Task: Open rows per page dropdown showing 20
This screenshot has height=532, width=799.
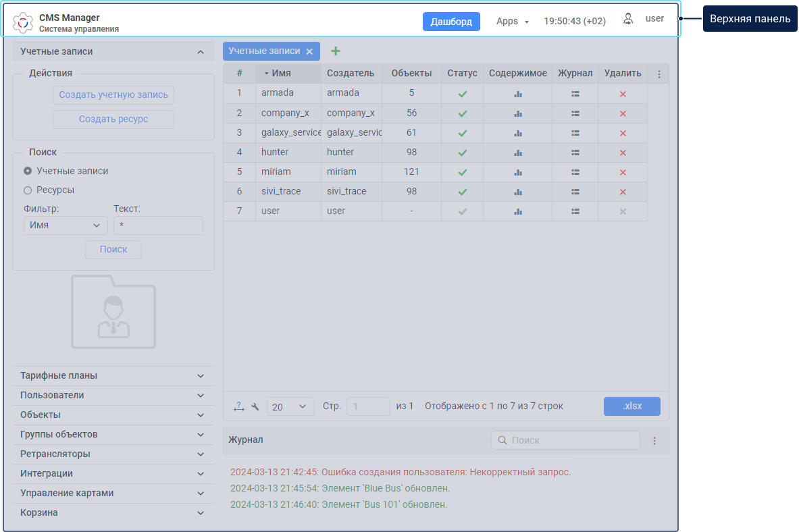Action: [290, 406]
